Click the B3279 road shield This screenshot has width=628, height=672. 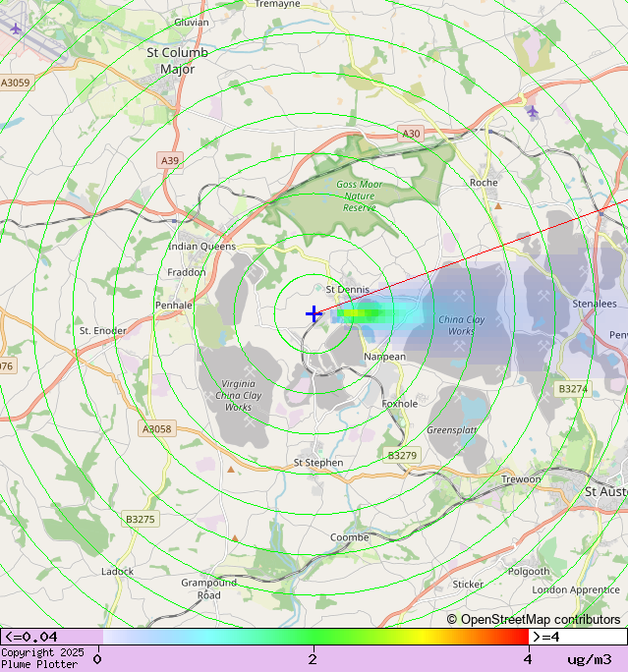tap(402, 455)
